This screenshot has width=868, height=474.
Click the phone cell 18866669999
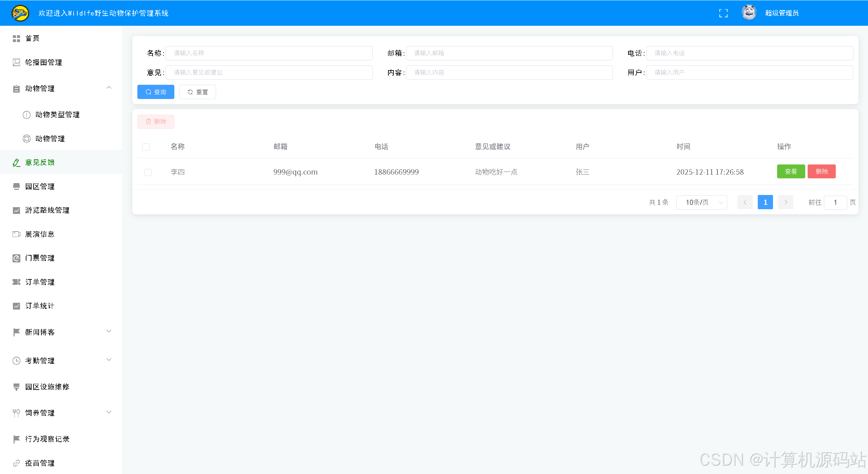[396, 172]
